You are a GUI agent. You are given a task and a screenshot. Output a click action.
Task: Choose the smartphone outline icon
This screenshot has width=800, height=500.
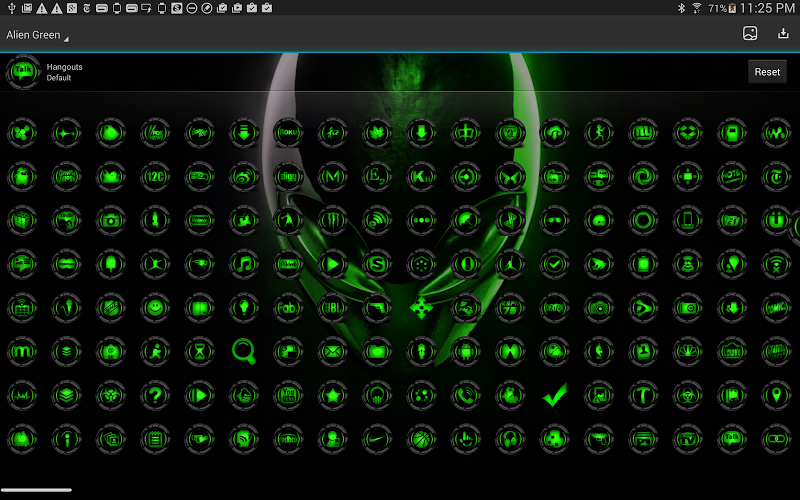(x=688, y=220)
